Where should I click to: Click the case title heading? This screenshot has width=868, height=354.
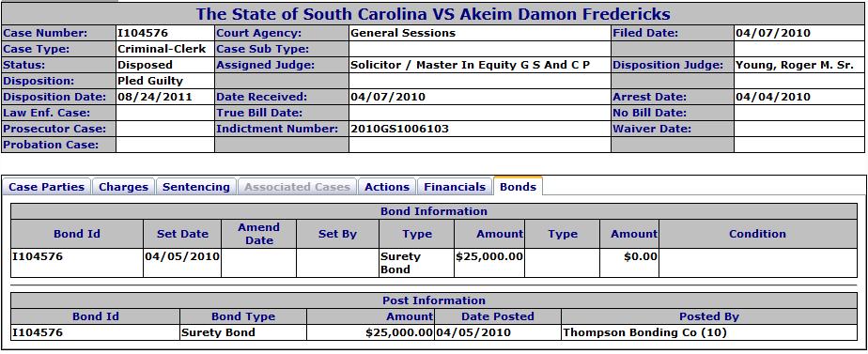(433, 14)
